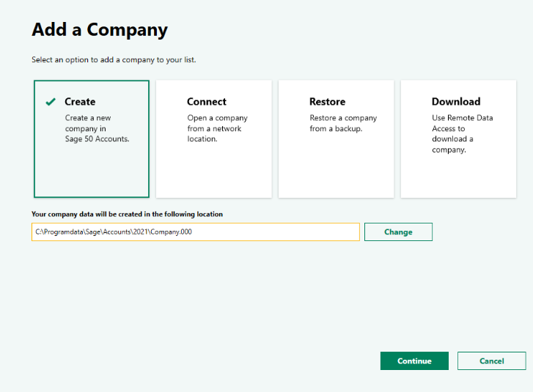Click 'Restore a company from a backup' description
The width and height of the screenshot is (533, 392).
tap(342, 123)
